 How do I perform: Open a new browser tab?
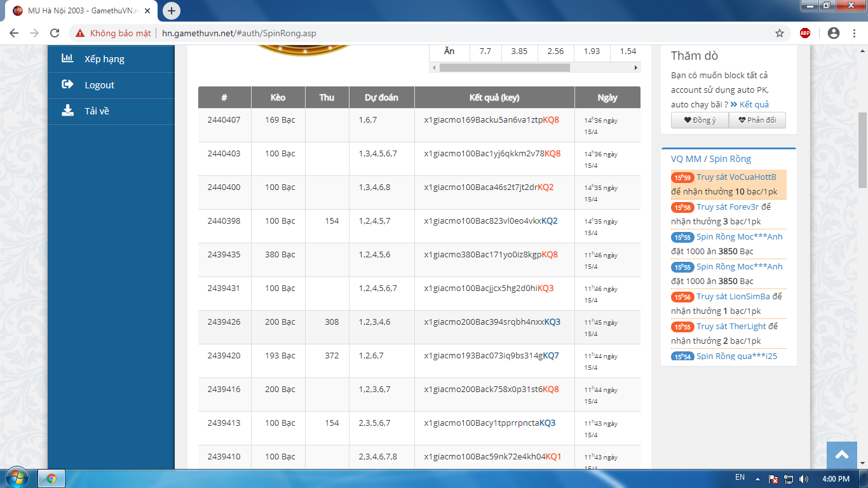point(172,11)
